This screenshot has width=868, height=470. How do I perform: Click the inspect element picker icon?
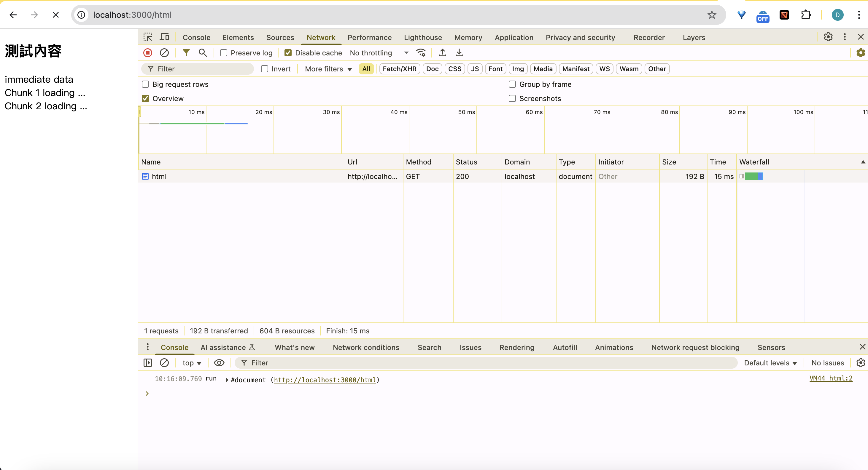pyautogui.click(x=148, y=37)
